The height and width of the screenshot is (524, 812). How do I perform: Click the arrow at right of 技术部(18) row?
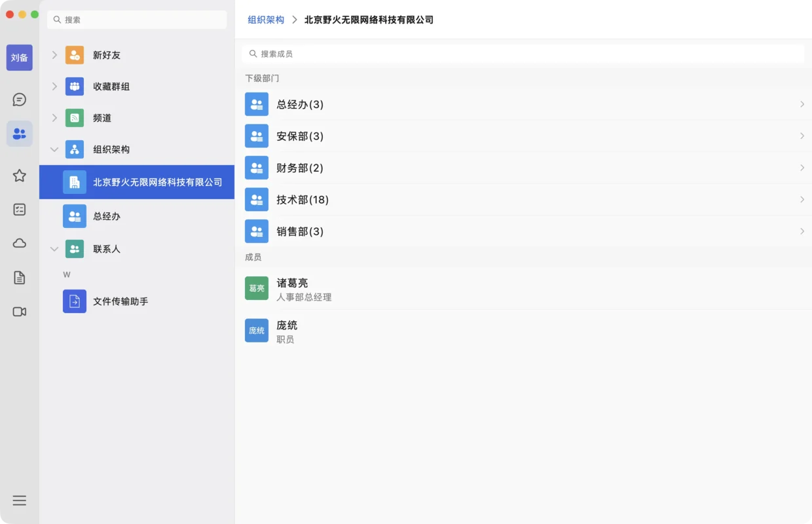(802, 200)
